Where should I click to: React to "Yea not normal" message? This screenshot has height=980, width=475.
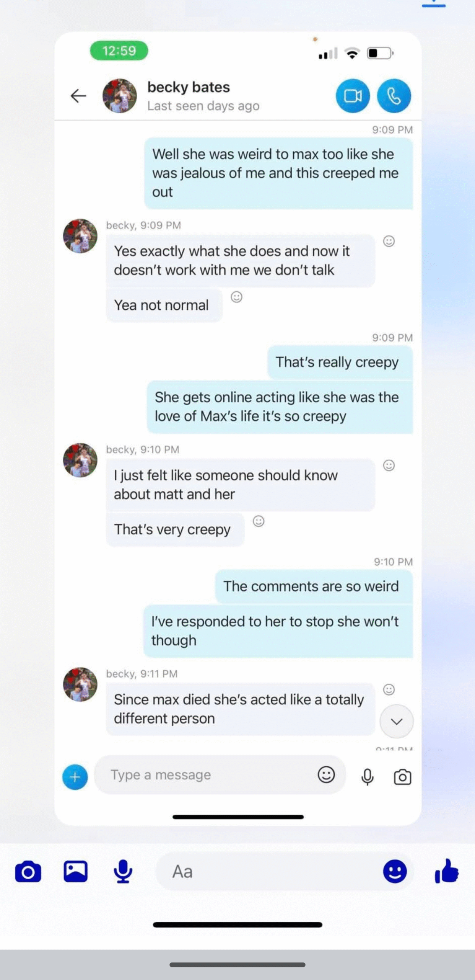236,297
